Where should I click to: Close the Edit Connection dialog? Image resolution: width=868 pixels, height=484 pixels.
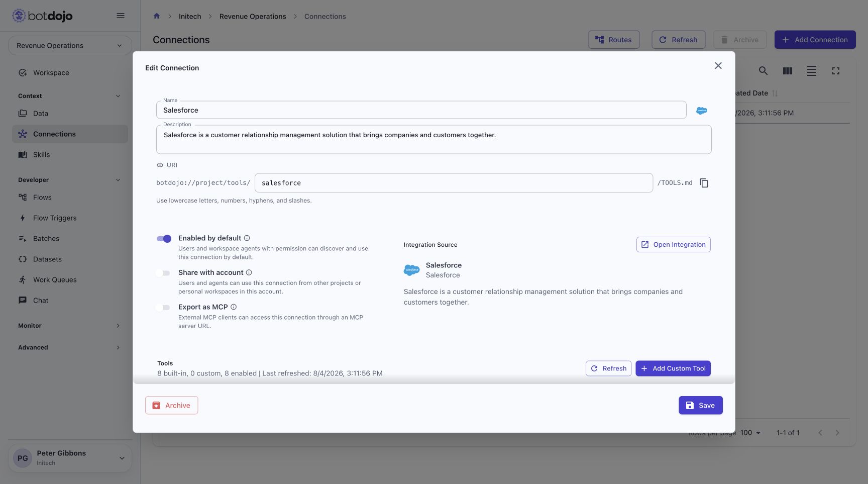coord(718,66)
